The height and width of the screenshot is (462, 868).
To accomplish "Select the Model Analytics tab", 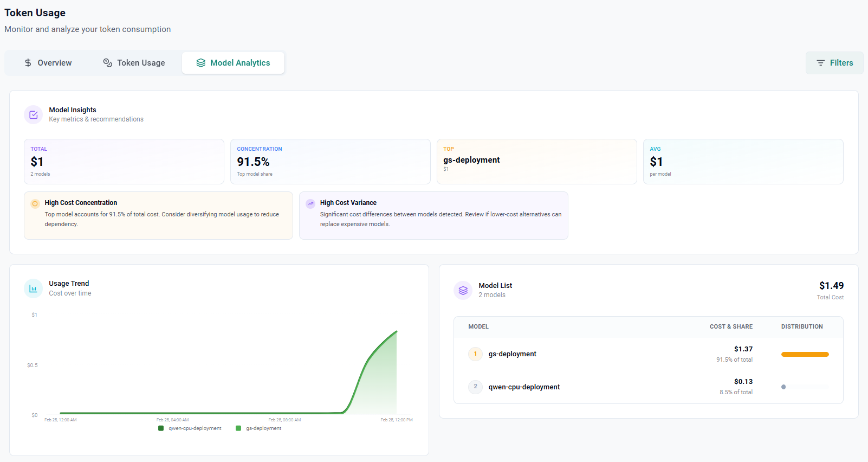I will [233, 63].
